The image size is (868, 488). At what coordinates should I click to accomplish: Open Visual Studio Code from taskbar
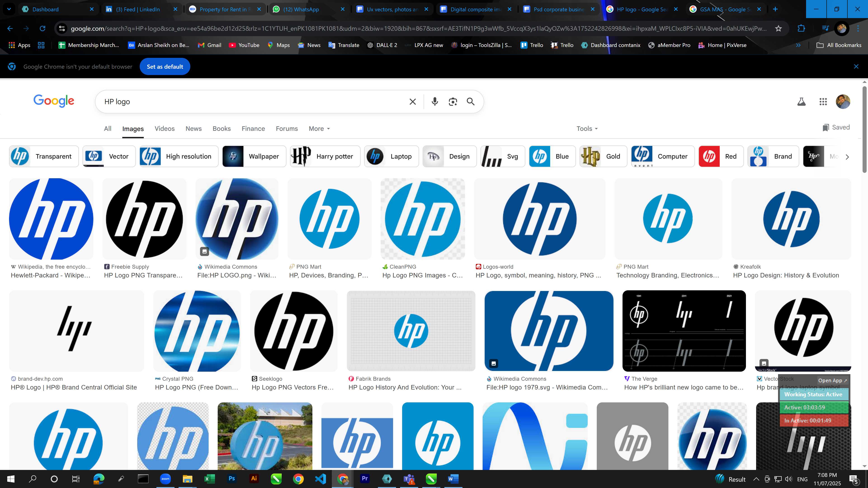tap(320, 479)
